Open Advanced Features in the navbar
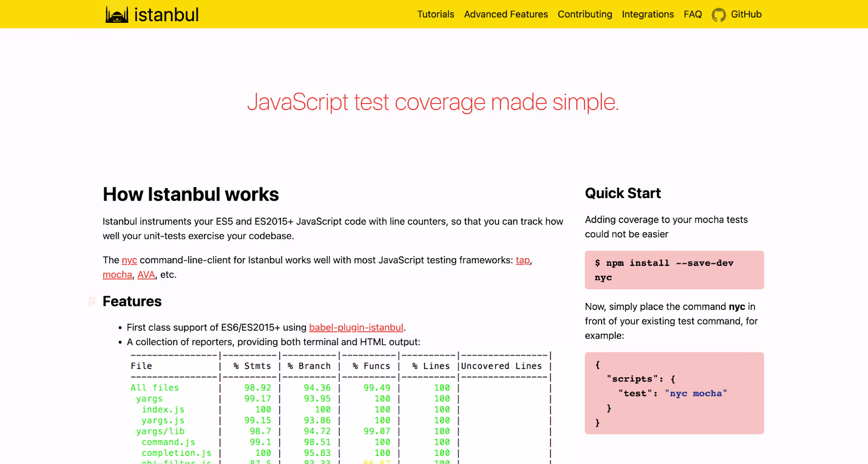The image size is (868, 464). point(506,14)
